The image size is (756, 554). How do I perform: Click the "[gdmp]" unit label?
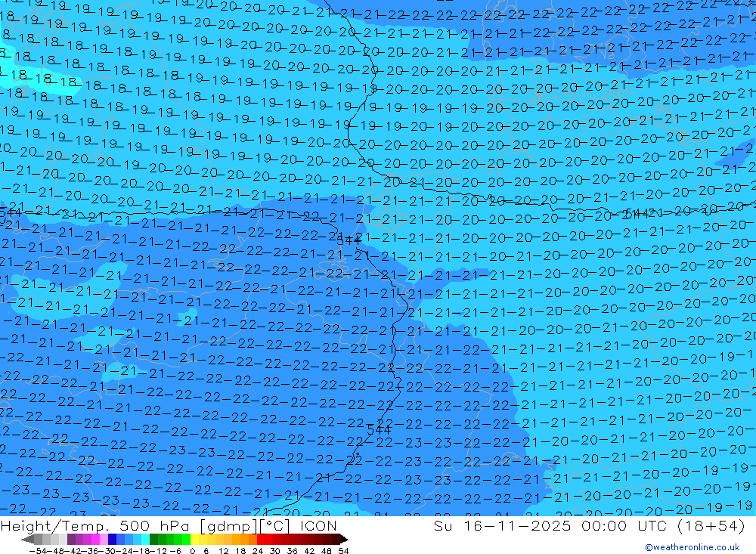pos(229,525)
